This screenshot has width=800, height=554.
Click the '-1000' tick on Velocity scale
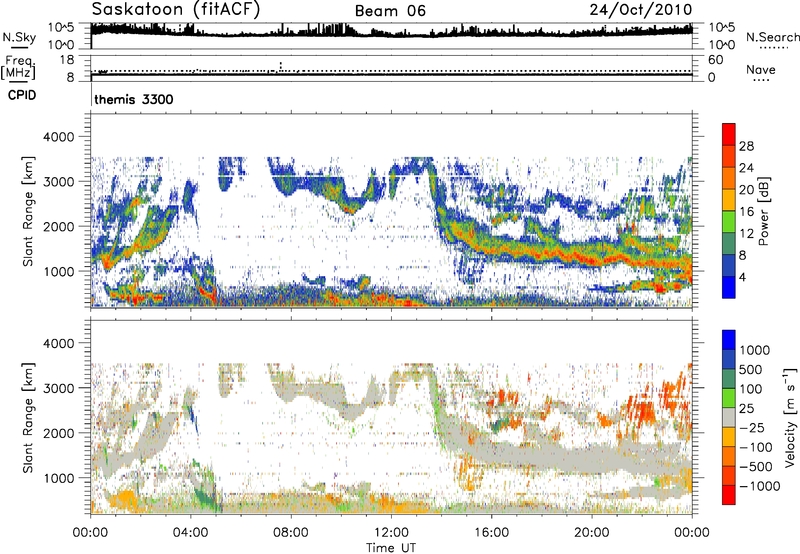(759, 486)
